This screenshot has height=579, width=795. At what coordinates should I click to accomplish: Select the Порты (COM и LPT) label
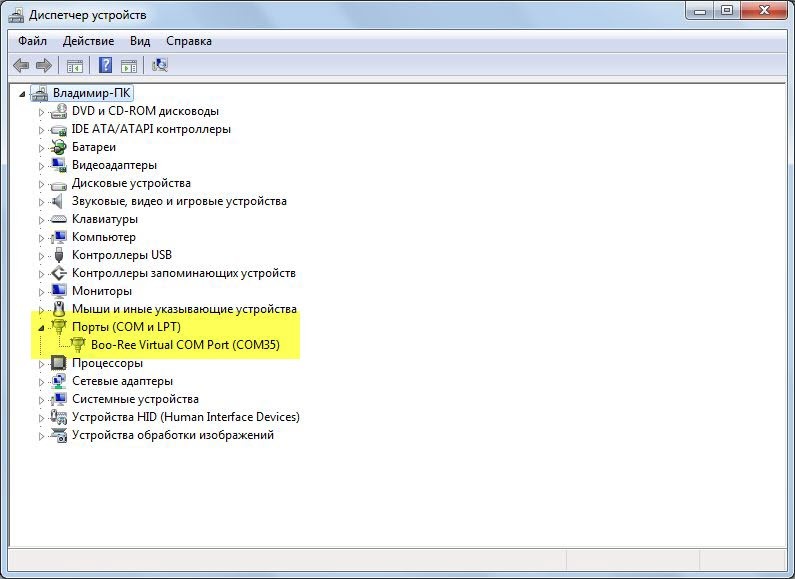coord(126,327)
